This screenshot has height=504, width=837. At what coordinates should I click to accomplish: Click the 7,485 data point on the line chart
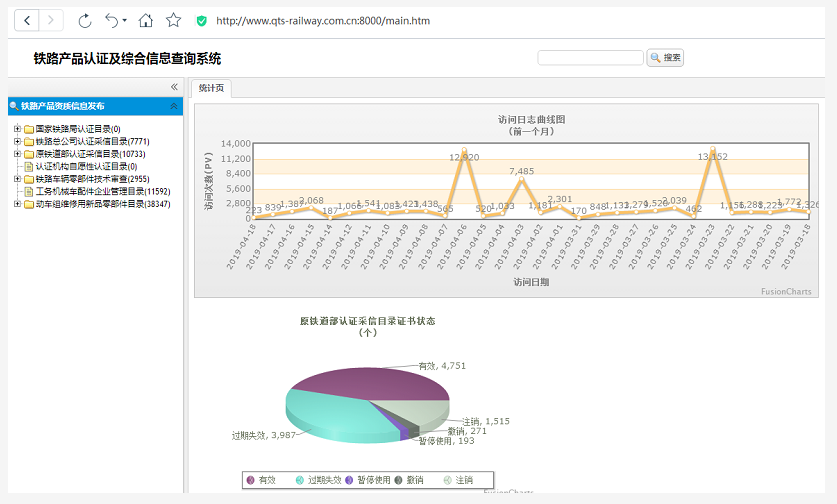click(x=522, y=179)
